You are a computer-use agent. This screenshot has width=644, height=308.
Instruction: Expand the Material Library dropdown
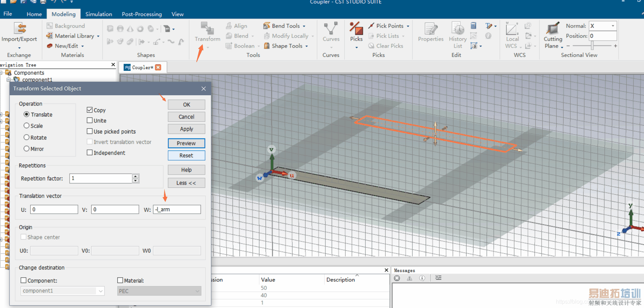[x=98, y=36]
